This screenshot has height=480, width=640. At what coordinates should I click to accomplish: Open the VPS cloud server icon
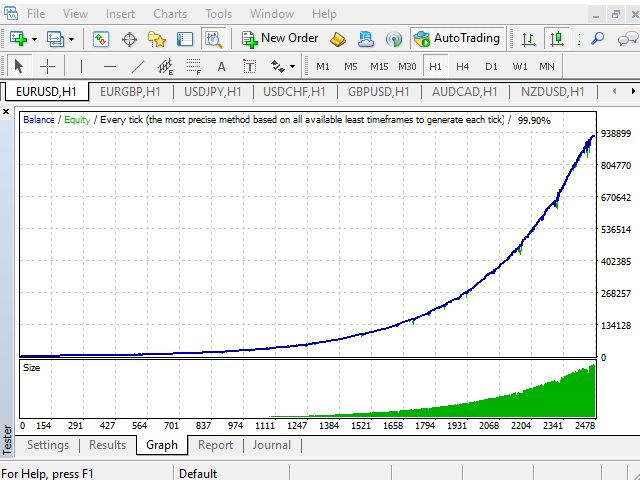click(366, 39)
